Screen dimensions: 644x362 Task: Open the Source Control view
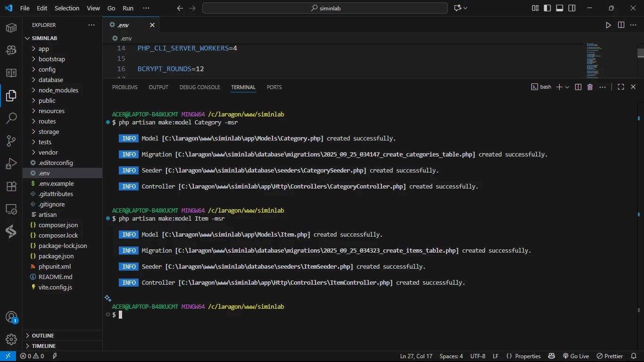11,140
